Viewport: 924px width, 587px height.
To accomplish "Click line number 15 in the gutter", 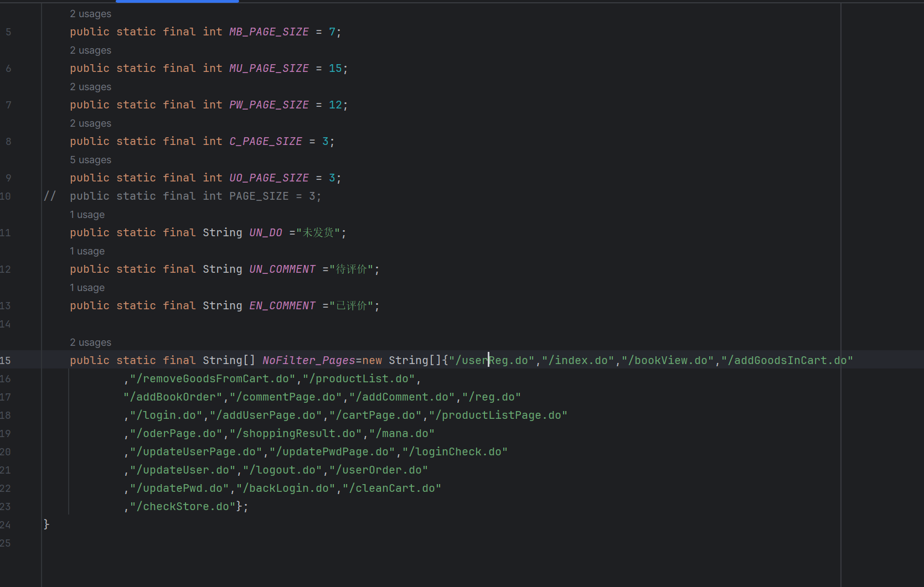I will tap(6, 361).
